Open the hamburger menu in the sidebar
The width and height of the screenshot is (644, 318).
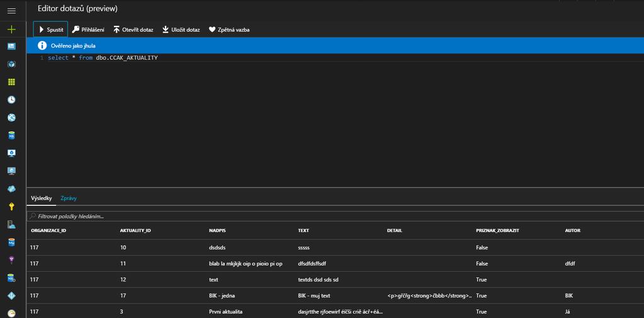11,11
